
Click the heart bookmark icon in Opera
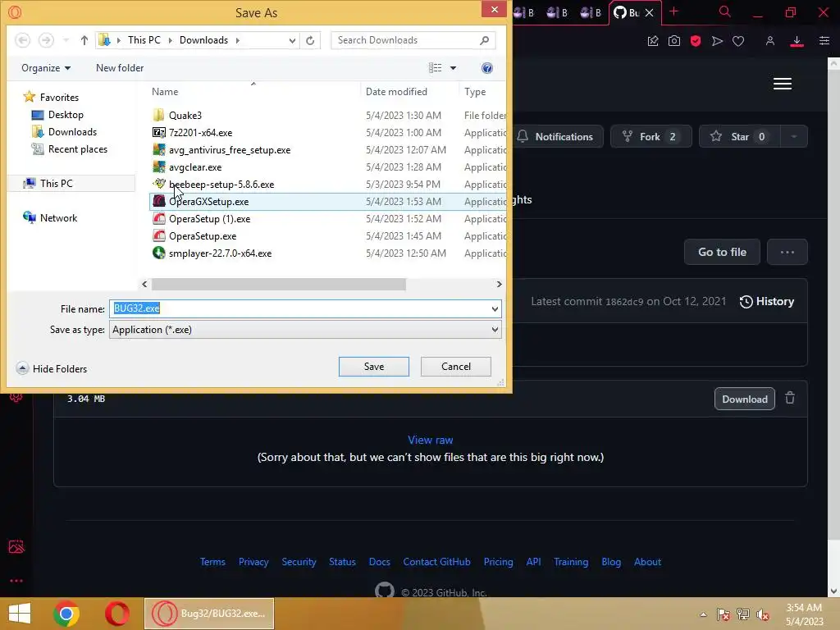[x=738, y=41]
